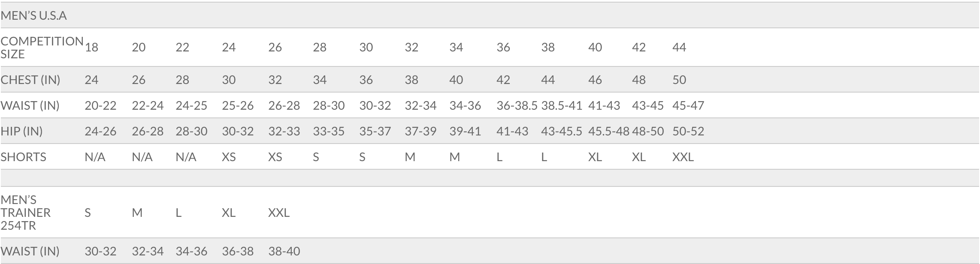Viewport: 980px width, 264px height.
Task: Click chest value 50
Action: coord(679,80)
